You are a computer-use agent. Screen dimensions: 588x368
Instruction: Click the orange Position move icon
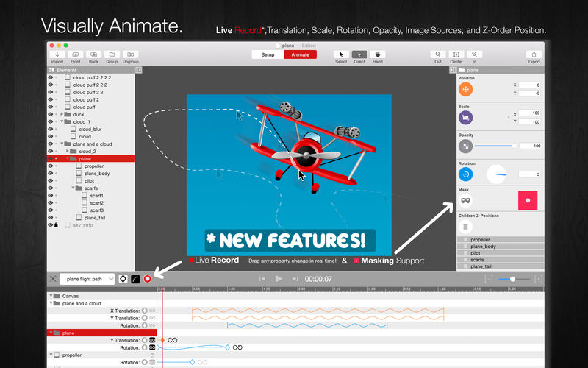click(x=465, y=89)
